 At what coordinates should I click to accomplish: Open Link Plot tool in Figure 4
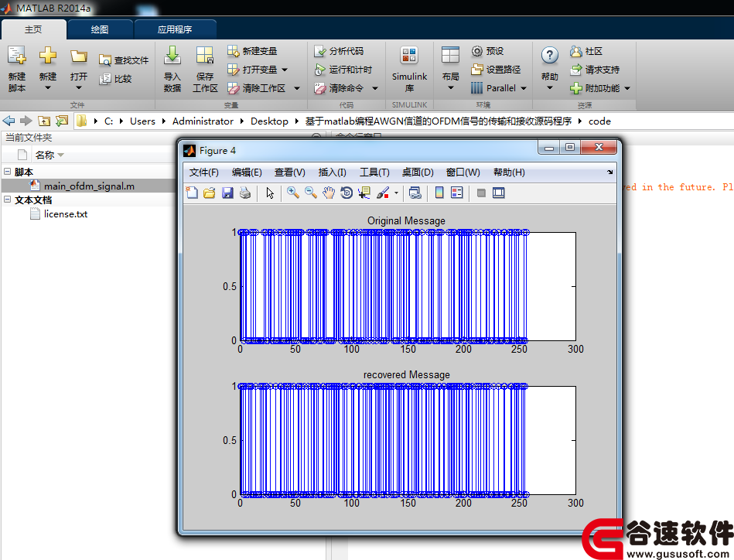point(415,193)
